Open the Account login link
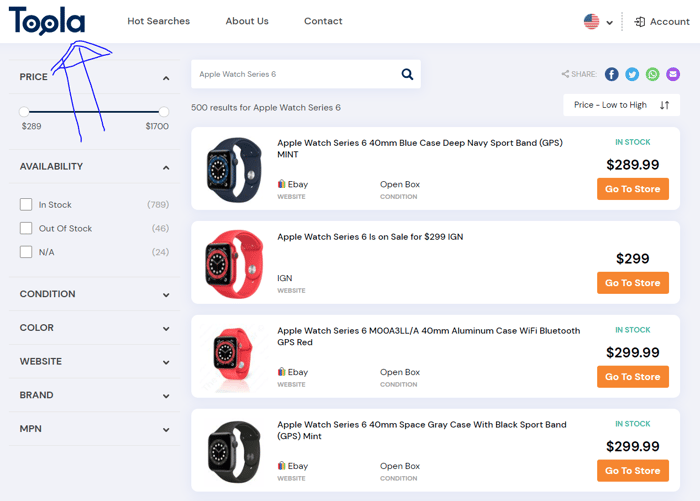The height and width of the screenshot is (501, 700). point(662,21)
